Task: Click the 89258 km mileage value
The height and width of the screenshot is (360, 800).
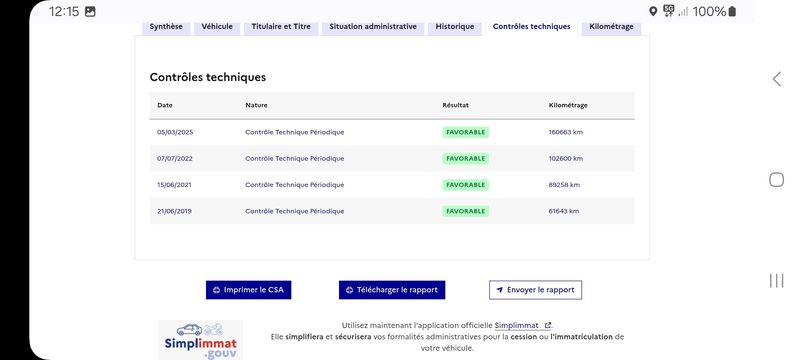Action: coord(564,185)
